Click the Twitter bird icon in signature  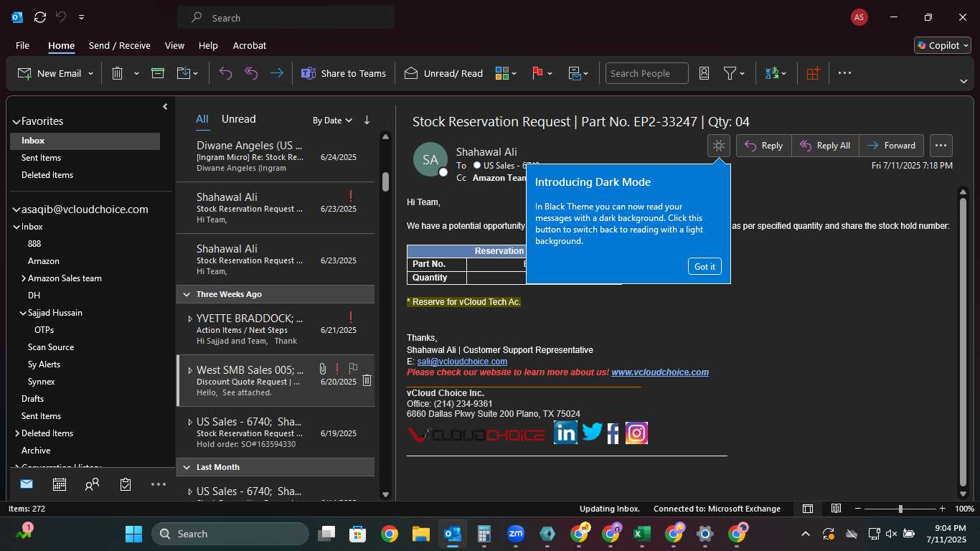click(x=592, y=432)
